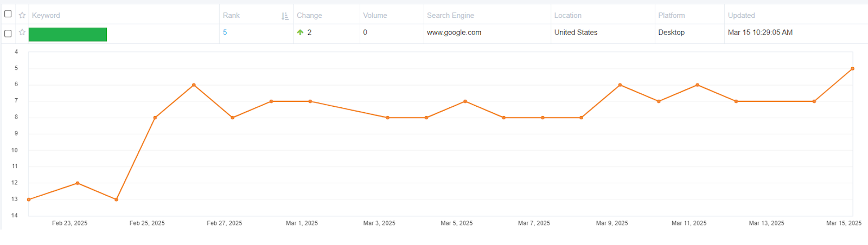The width and height of the screenshot is (868, 245).
Task: Click the chart point at rank 12
Action: click(x=78, y=183)
